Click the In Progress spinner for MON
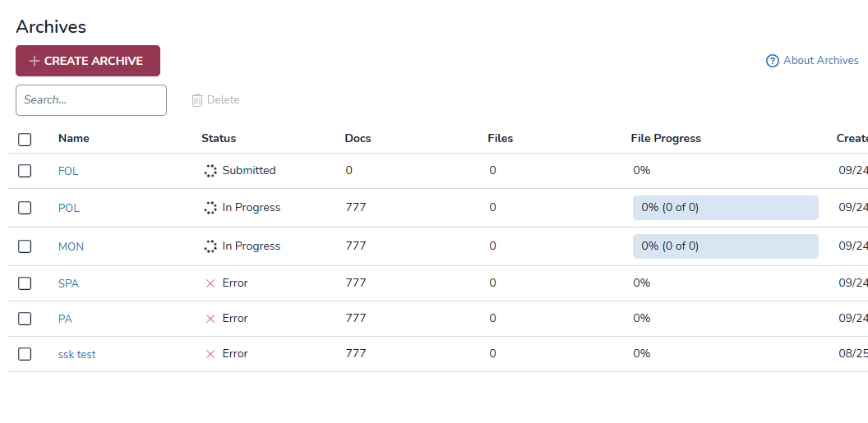The height and width of the screenshot is (423, 868). pos(210,246)
